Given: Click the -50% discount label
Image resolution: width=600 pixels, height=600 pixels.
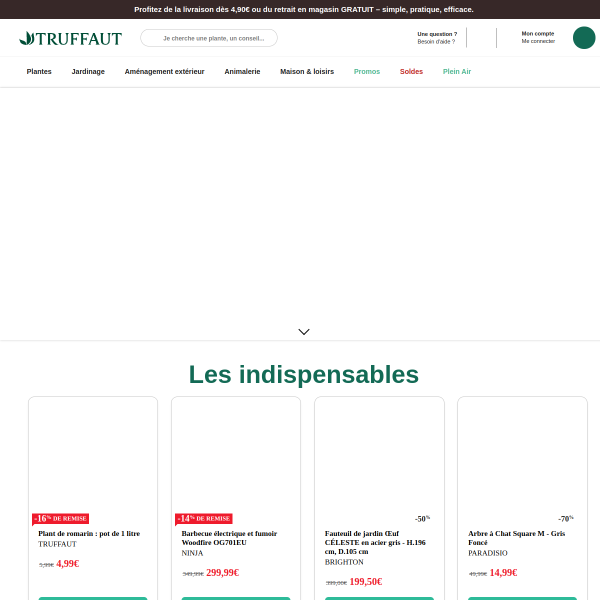Looking at the screenshot, I should point(422,519).
